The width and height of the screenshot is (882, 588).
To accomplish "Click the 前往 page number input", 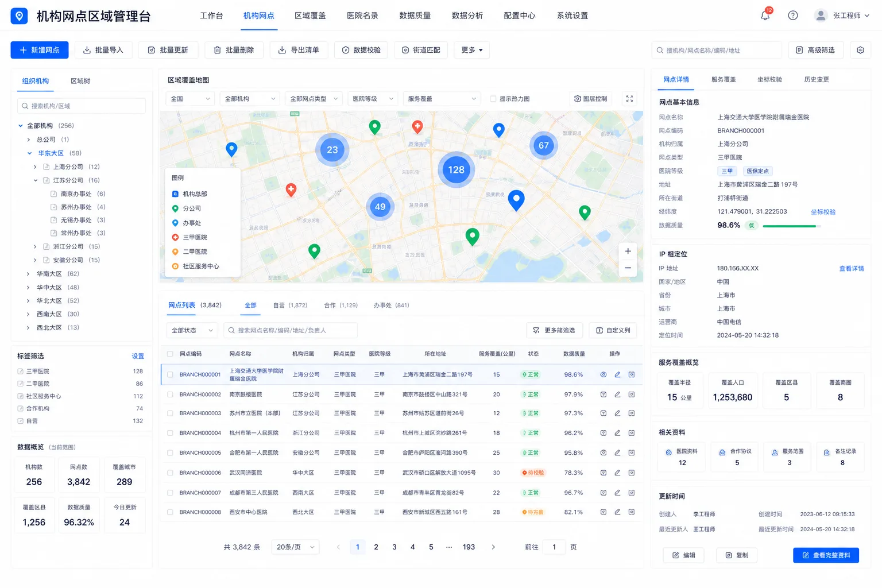I will [x=554, y=547].
